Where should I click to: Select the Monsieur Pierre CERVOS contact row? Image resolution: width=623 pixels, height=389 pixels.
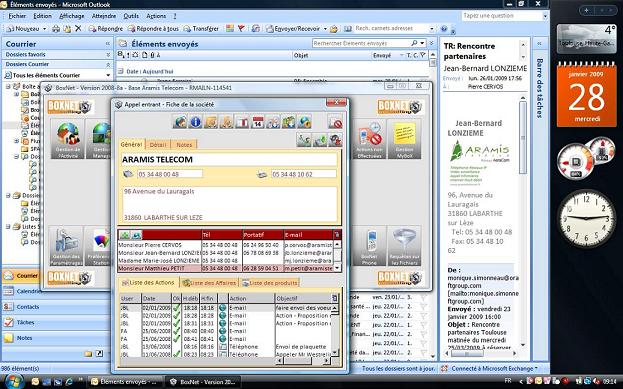click(x=226, y=245)
